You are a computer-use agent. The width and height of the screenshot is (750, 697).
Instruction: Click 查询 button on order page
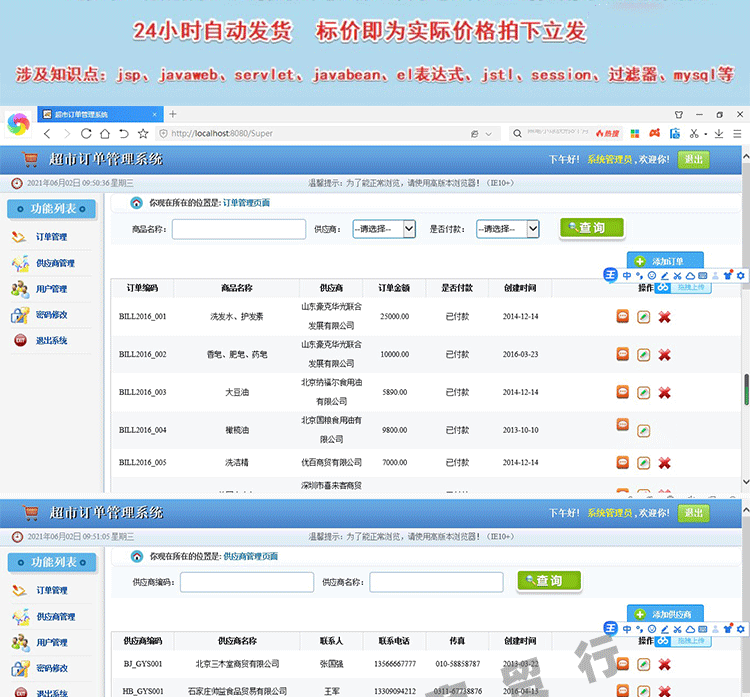point(592,228)
